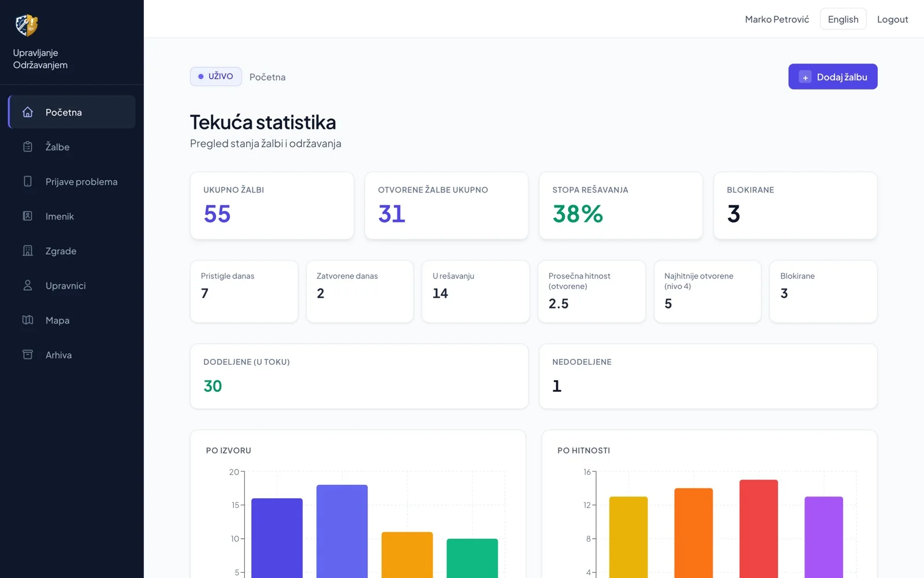This screenshot has width=924, height=578.
Task: Open Otvorene žalbe ukupno card showing 31
Action: (x=446, y=206)
